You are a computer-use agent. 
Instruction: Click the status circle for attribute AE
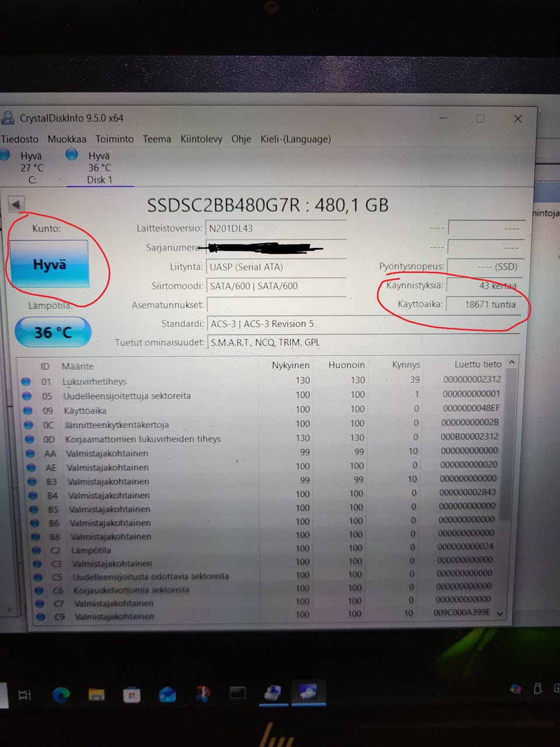click(32, 467)
